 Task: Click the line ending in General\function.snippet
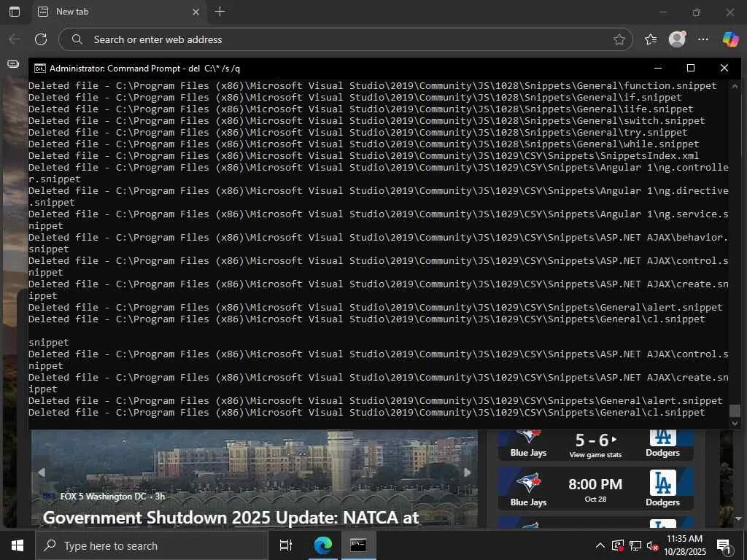click(373, 86)
